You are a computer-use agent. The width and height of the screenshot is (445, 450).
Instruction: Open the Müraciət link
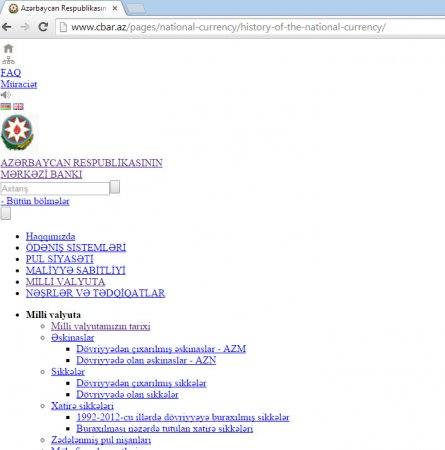tap(19, 84)
